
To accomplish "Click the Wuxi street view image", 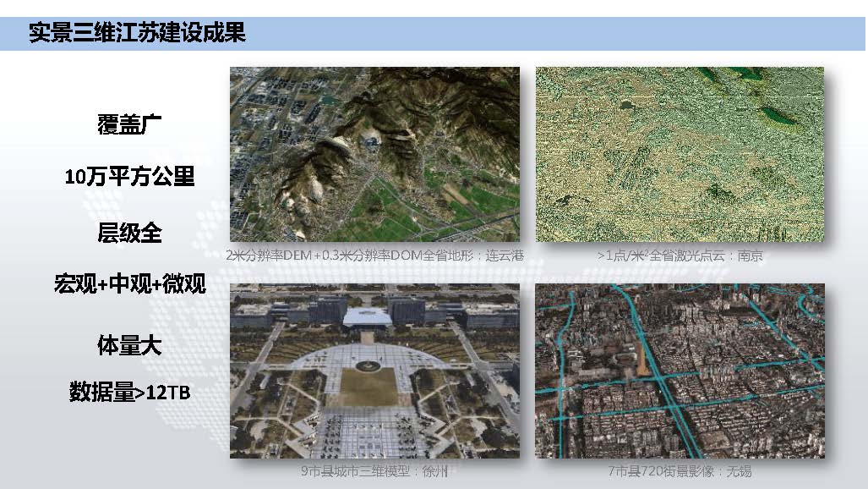I will pos(680,371).
